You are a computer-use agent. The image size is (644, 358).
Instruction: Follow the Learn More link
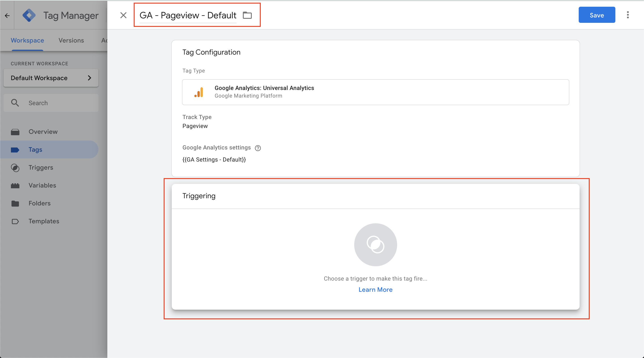tap(375, 290)
